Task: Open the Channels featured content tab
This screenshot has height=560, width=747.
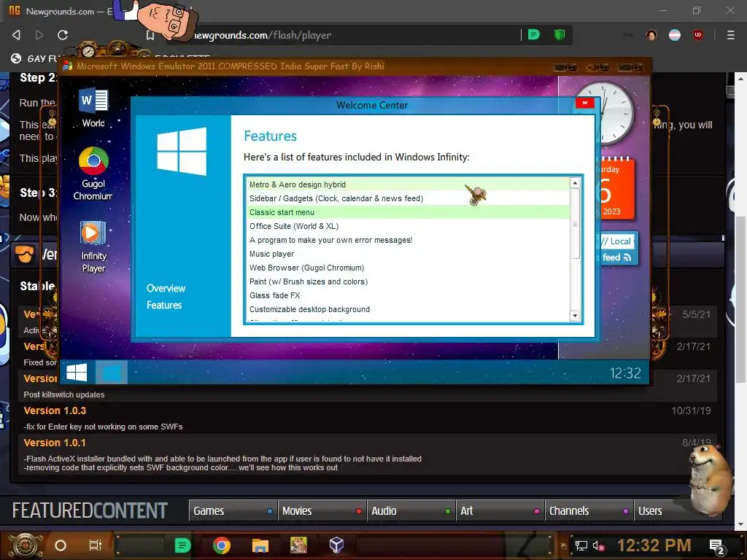Action: (589, 510)
